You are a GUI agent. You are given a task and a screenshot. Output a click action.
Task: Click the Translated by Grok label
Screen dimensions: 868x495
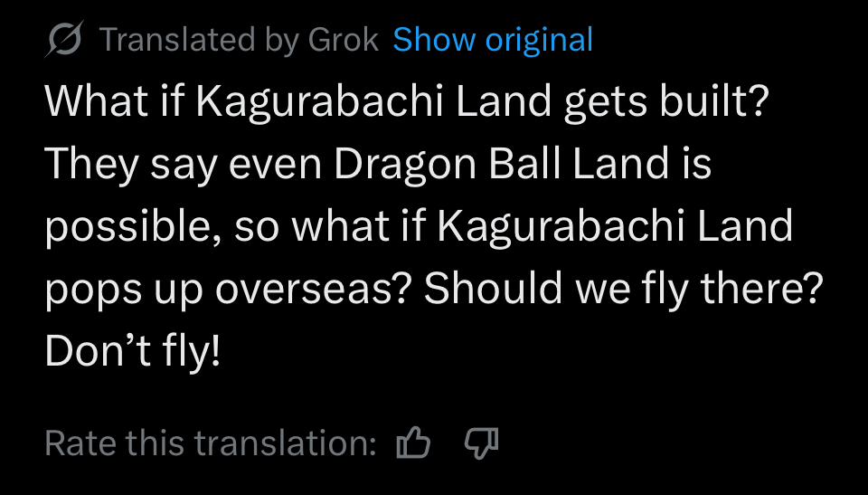[x=239, y=40]
